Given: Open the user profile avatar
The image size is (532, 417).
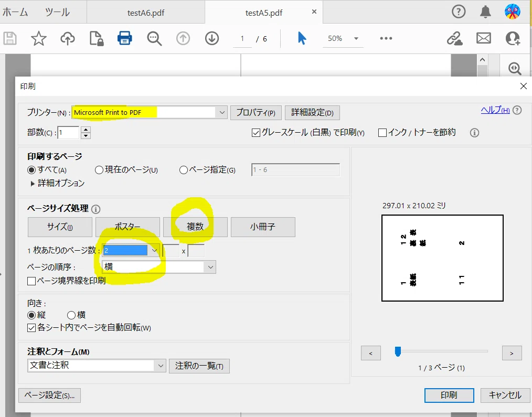Looking at the screenshot, I should point(512,12).
